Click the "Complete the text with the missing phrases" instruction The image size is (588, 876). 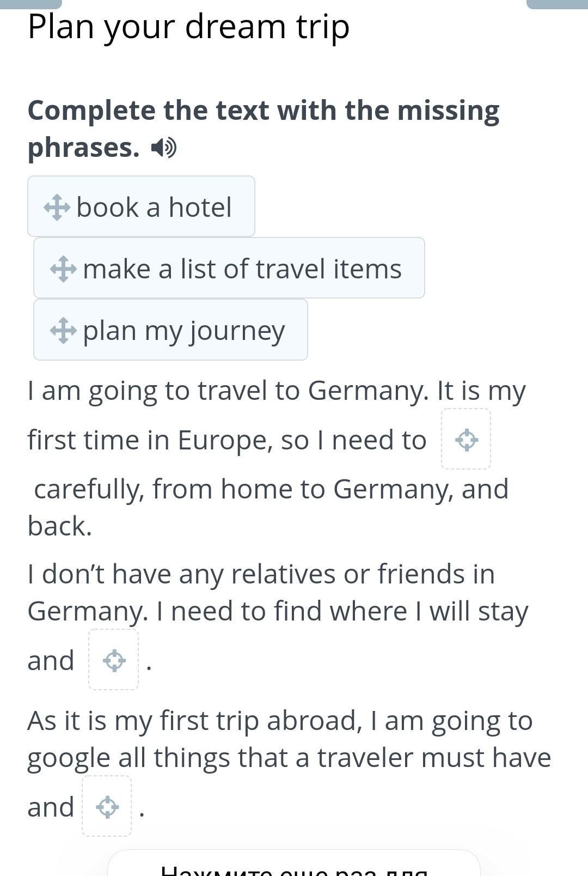tap(263, 128)
